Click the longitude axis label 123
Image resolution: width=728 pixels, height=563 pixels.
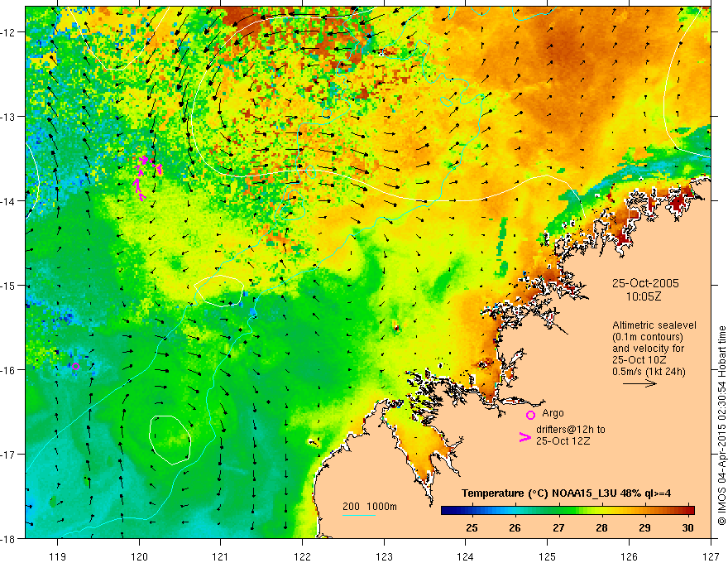[x=384, y=556]
